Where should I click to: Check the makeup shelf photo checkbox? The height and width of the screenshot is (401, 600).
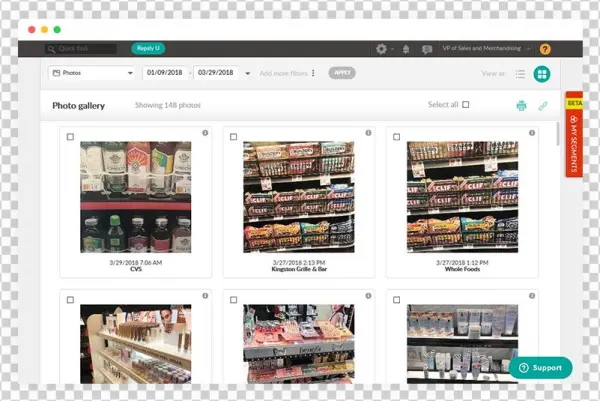tap(70, 300)
